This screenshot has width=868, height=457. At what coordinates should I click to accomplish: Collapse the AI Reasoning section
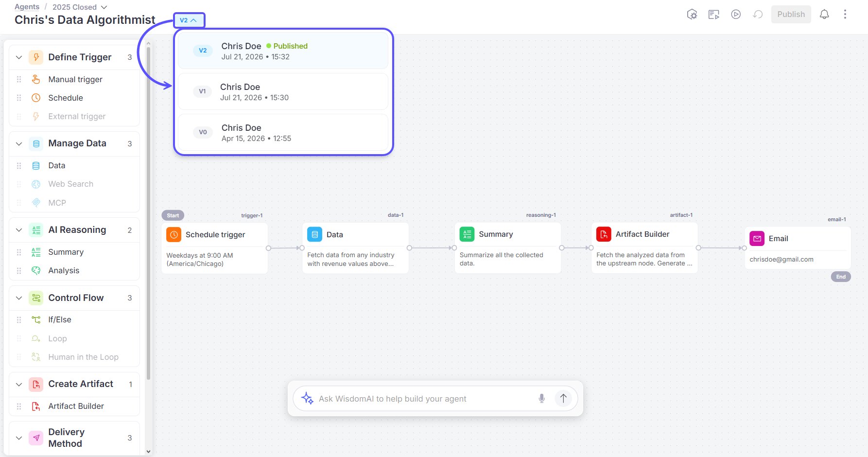[x=19, y=230]
